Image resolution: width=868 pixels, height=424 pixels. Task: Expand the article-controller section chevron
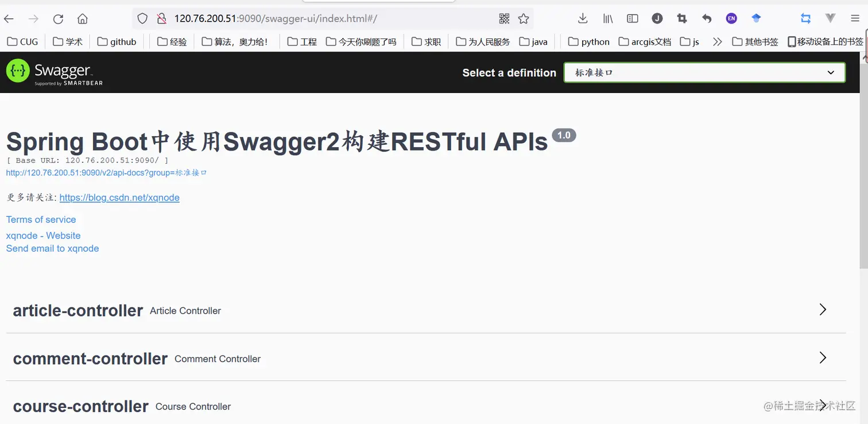[x=823, y=310]
